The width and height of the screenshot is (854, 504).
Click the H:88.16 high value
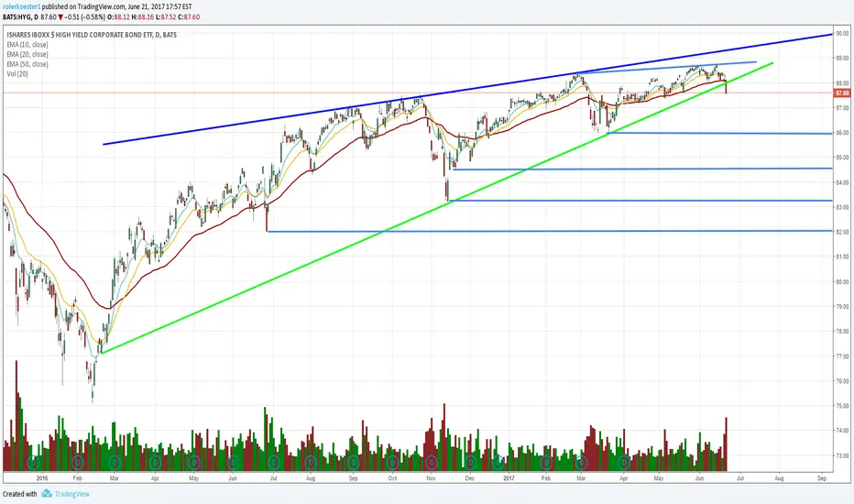[142, 16]
